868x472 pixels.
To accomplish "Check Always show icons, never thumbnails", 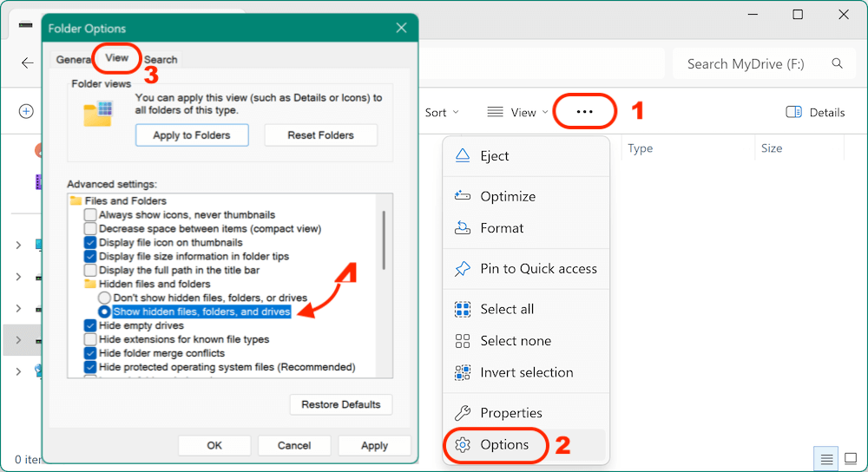I will click(x=90, y=214).
